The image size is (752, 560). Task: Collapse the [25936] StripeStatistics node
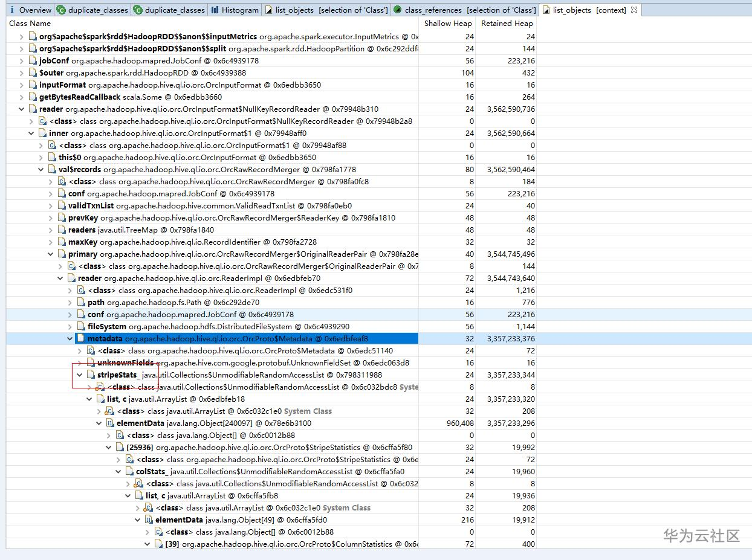[109, 447]
